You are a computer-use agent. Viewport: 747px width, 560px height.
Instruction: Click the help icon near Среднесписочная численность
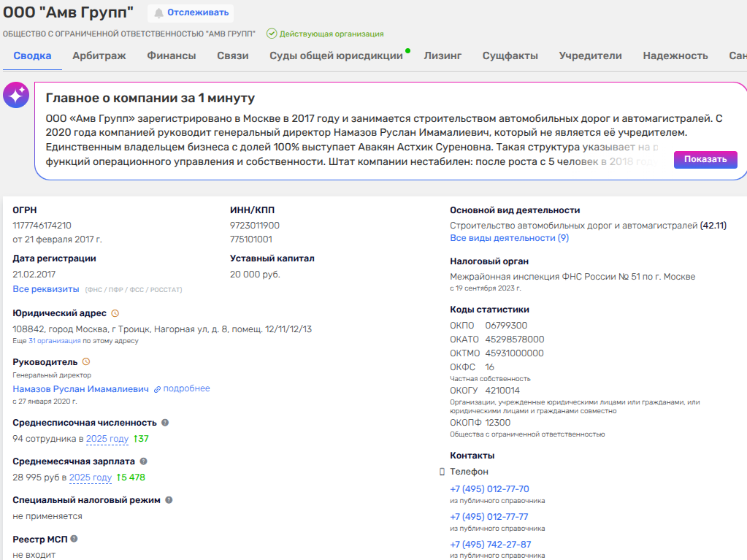(x=165, y=423)
